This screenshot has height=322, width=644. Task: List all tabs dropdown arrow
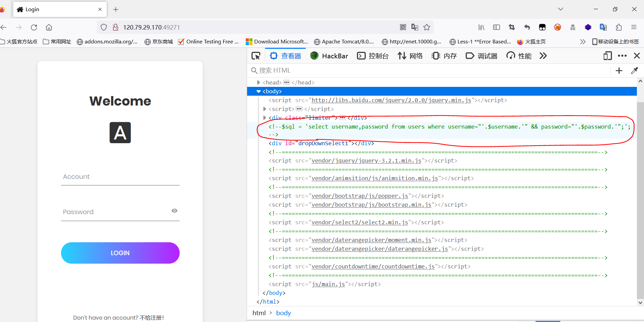pyautogui.click(x=561, y=9)
